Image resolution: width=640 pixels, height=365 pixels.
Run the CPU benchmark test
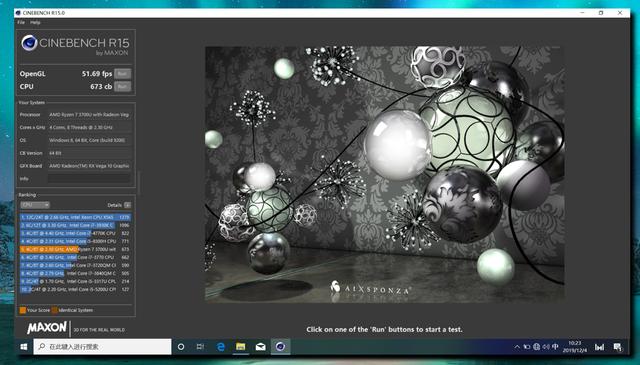pyautogui.click(x=122, y=86)
